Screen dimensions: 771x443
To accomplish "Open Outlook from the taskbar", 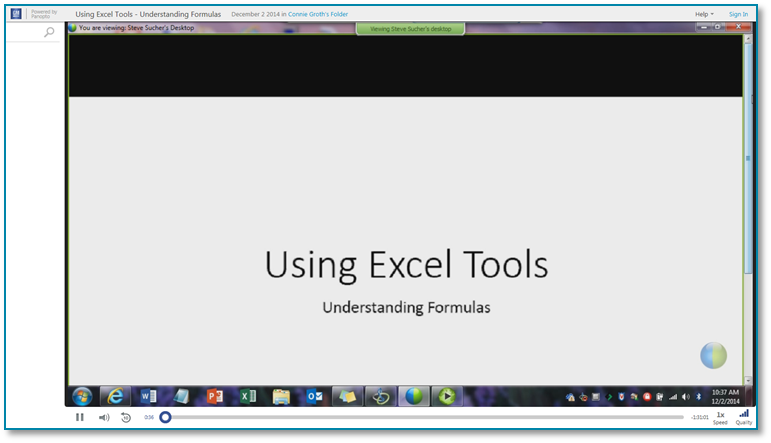I will pos(314,396).
